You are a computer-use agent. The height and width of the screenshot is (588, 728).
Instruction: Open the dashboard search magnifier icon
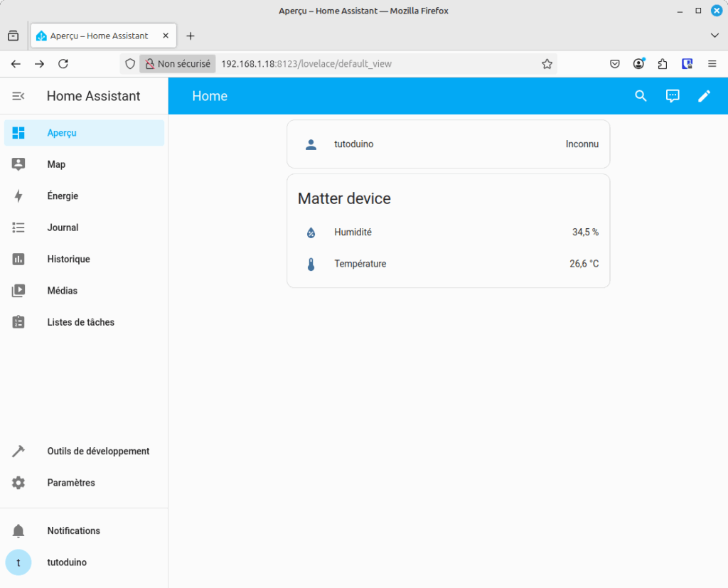[641, 96]
